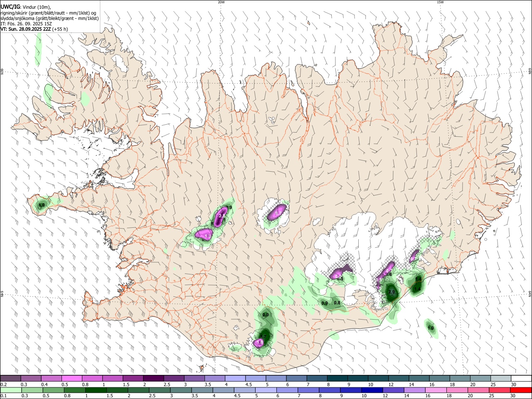Pick upper legend swatch between 8 and 9
The width and height of the screenshot is (532, 399).
coord(337,379)
